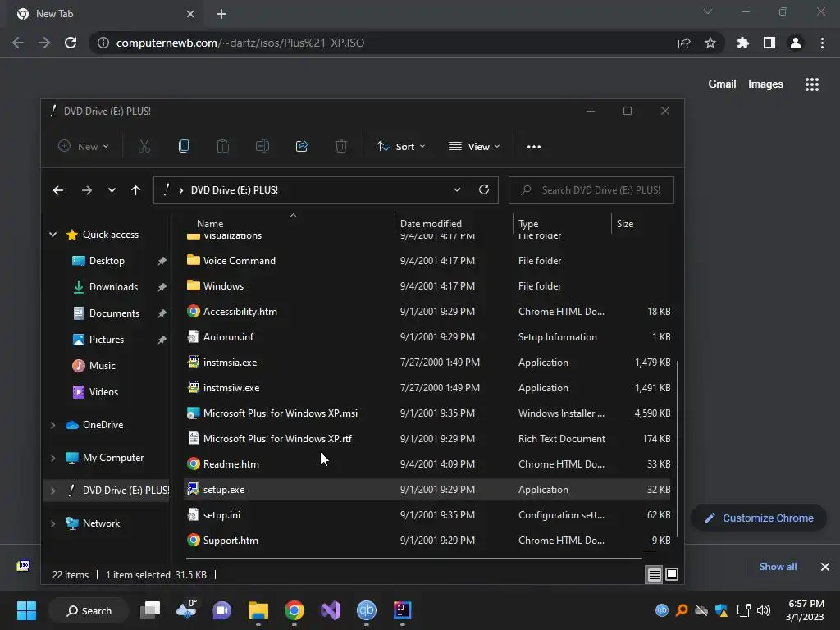Open IntelliJ IDEA from taskbar
Viewport: 840px width, 630px height.
[402, 610]
